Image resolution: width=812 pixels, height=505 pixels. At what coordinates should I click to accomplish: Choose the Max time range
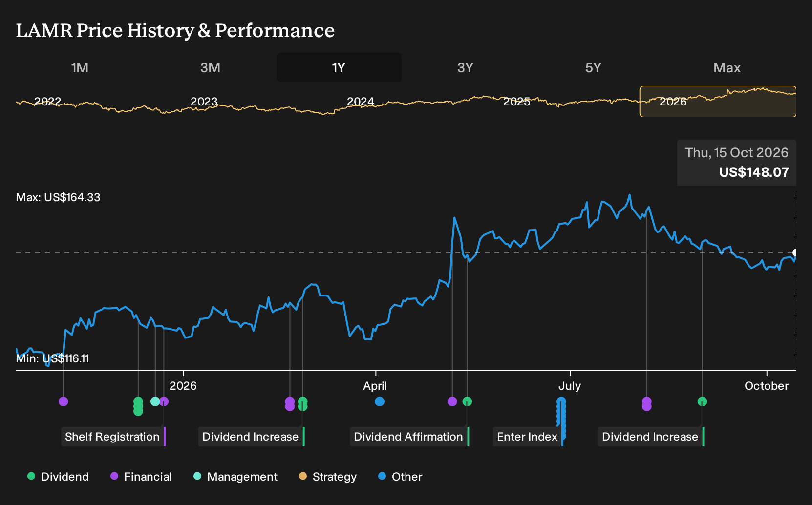[727, 67]
